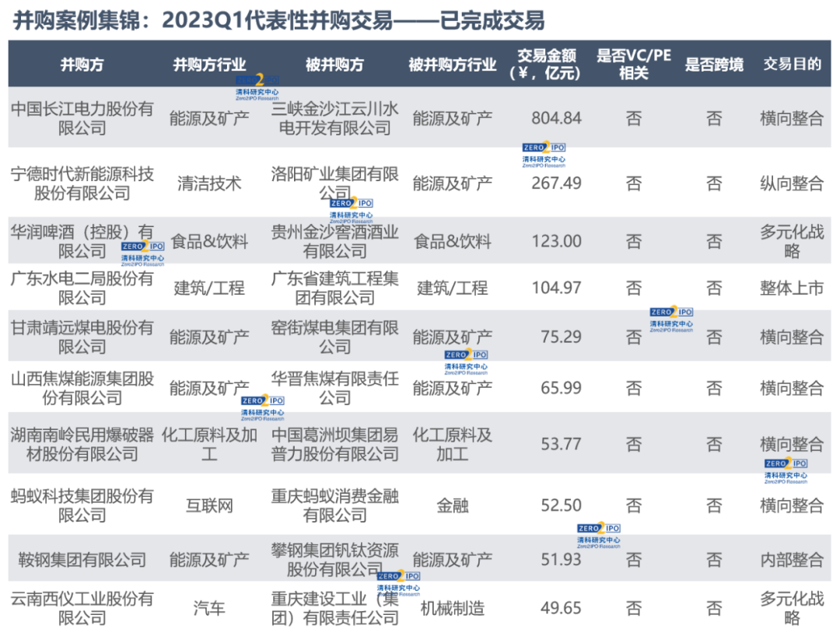Select target company "攀钢集团钒钛资源股份有限公司"
The height and width of the screenshot is (636, 840).
click(x=334, y=560)
